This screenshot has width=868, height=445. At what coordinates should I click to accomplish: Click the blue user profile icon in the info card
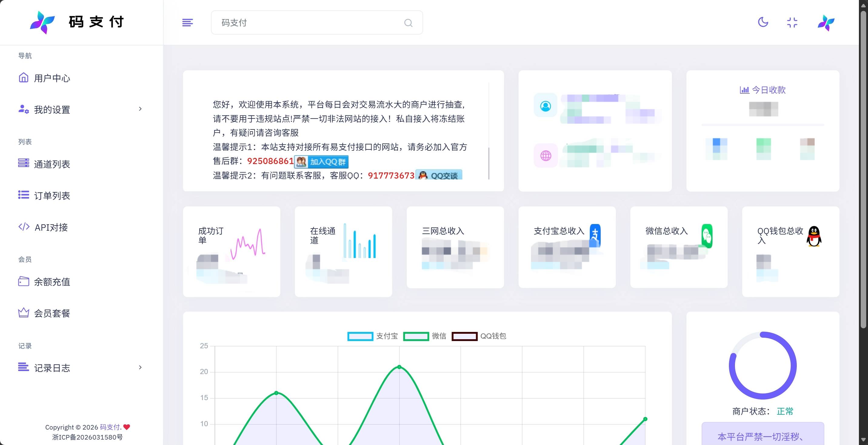546,106
